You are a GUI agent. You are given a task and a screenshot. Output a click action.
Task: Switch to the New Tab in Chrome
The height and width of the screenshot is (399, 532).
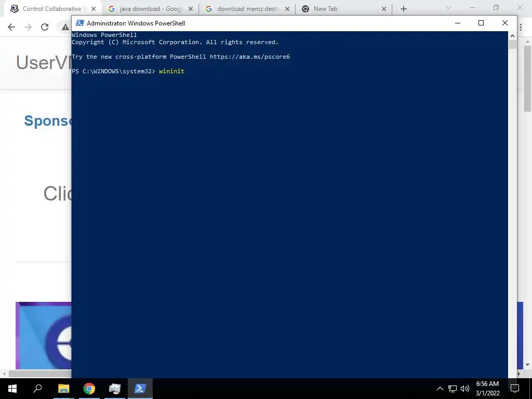pos(344,9)
